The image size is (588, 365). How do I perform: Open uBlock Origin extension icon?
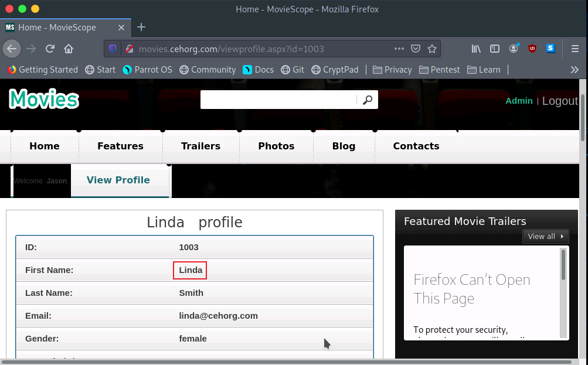[x=532, y=49]
